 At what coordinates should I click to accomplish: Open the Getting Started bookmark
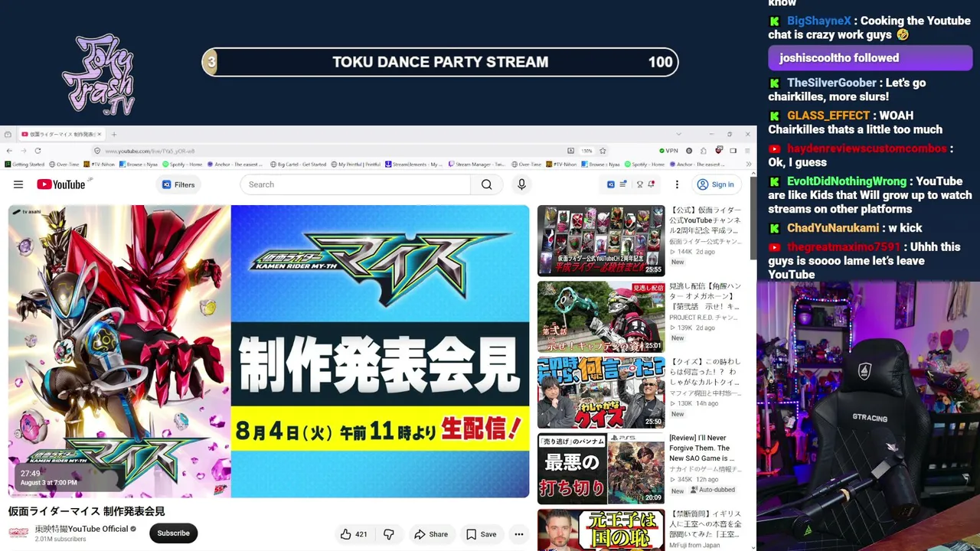24,164
